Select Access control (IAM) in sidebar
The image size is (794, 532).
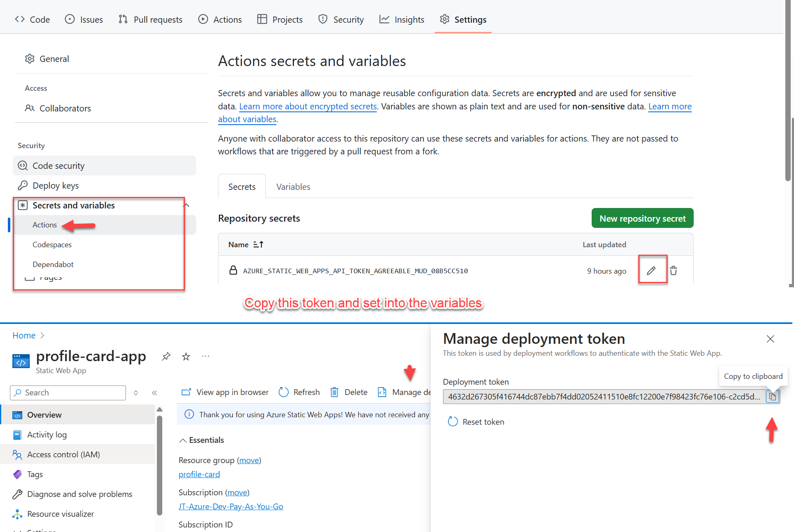(x=64, y=454)
